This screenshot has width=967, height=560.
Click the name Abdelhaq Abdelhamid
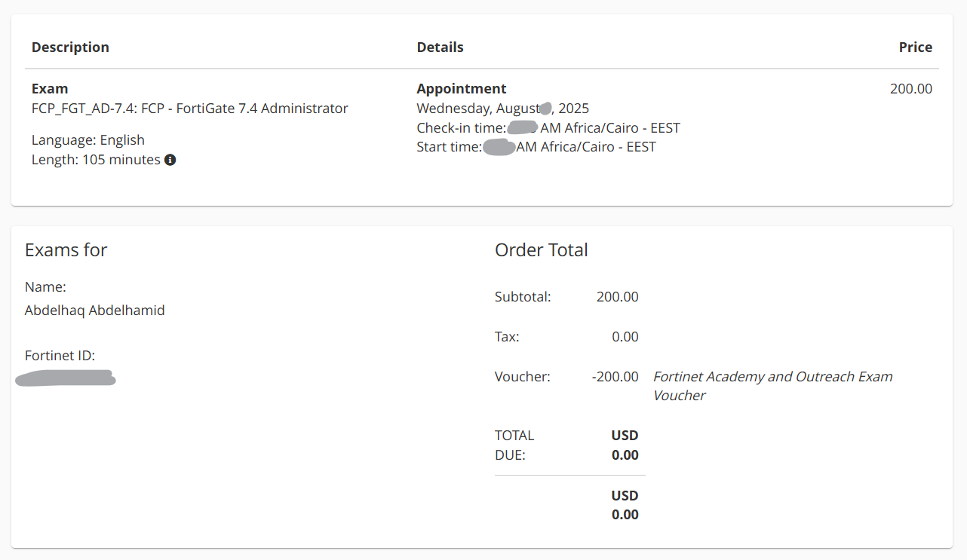94,311
